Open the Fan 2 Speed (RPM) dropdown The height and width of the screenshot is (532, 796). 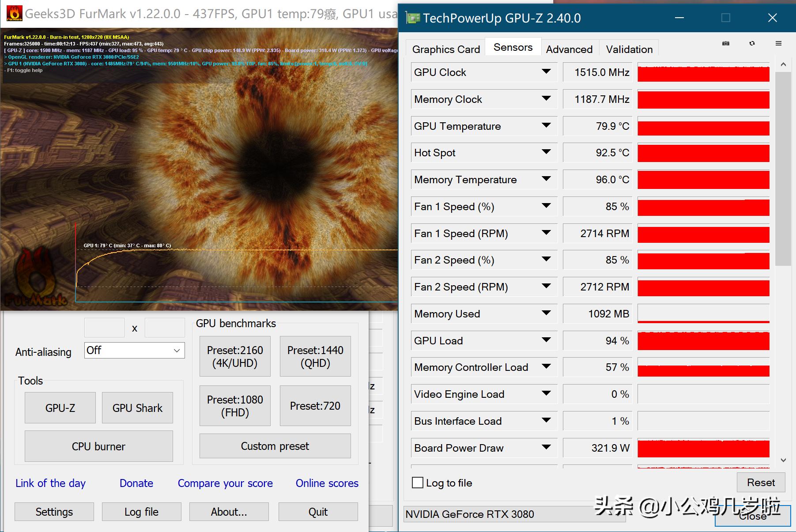tap(546, 286)
